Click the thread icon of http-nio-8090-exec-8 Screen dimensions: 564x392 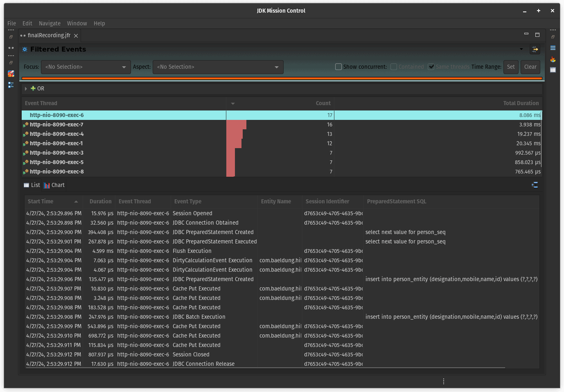click(26, 171)
